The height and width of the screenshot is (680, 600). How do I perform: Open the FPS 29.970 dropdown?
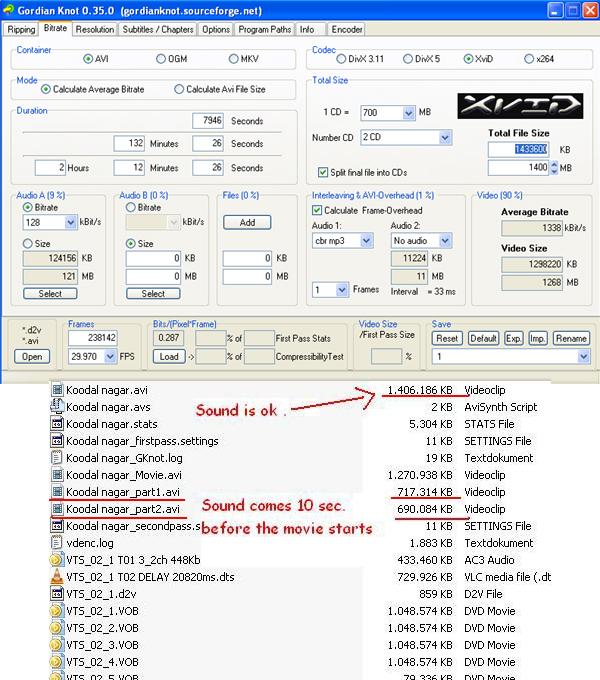pos(110,356)
